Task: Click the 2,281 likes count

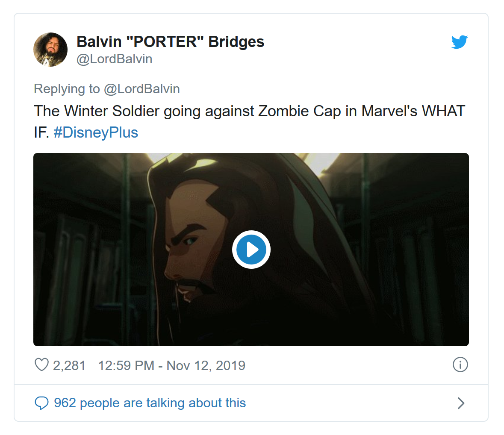Action: [x=69, y=365]
